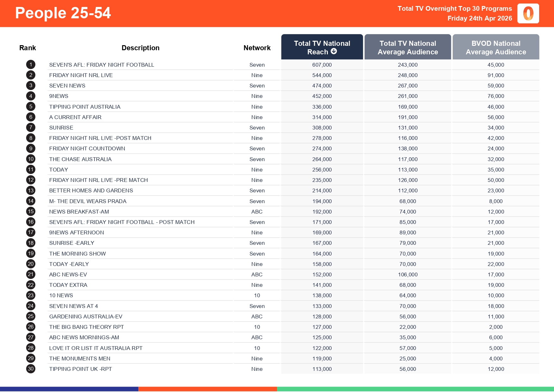Open SEVEN'S AFL: FRIDAY NIGHT FOOTBALL entry
554x392 pixels.
tap(101, 65)
